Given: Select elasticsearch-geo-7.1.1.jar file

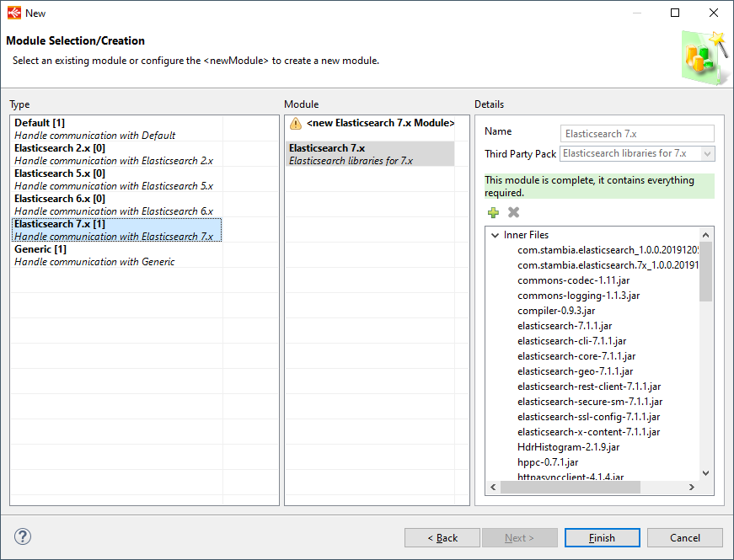Looking at the screenshot, I should click(575, 371).
